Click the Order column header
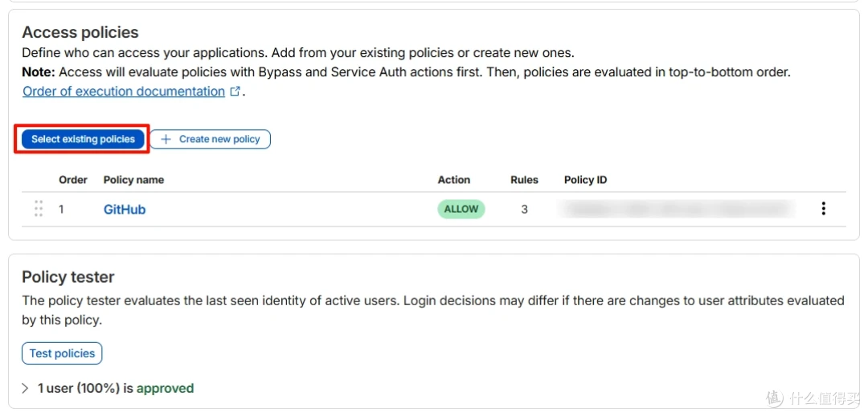This screenshot has height=416, width=868. (73, 180)
